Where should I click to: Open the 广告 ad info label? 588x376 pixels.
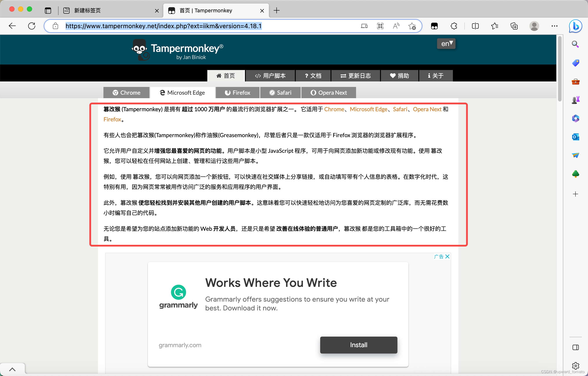tap(439, 256)
